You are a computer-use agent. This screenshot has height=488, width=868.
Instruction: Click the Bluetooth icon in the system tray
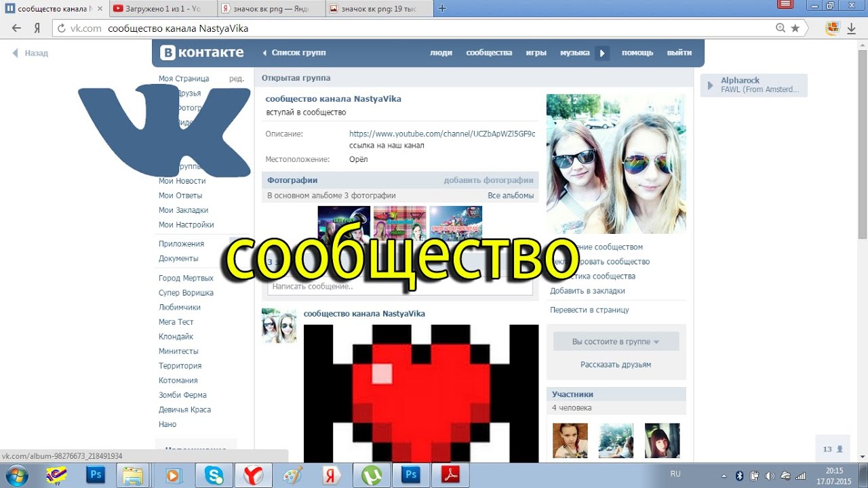tap(740, 475)
